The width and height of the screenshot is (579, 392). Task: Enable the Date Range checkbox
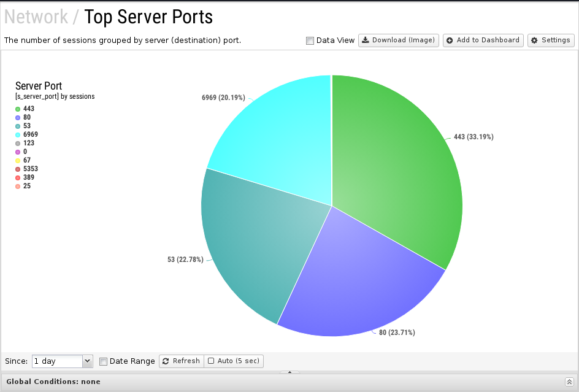(x=104, y=361)
